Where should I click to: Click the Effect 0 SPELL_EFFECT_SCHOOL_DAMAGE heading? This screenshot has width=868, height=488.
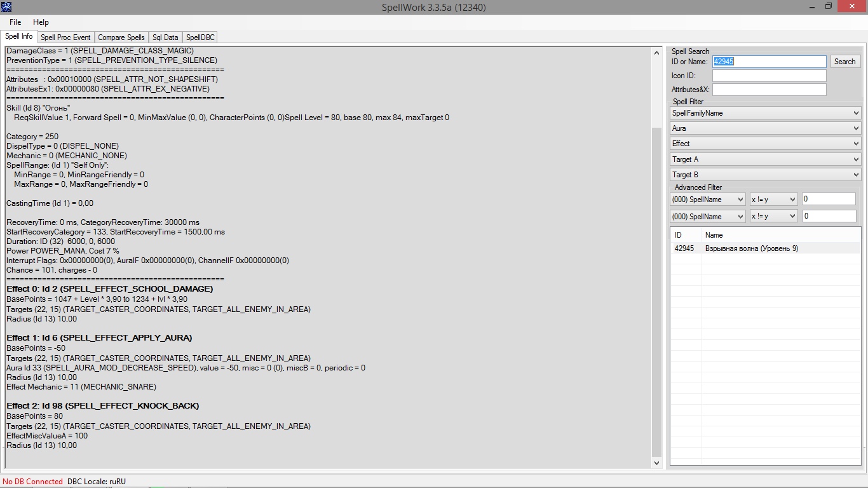click(x=110, y=289)
